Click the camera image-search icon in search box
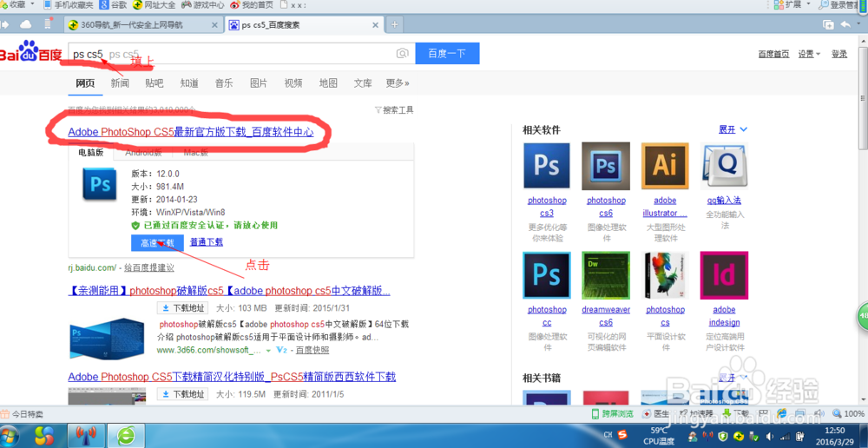Viewport: 868px width, 448px height. [x=403, y=53]
